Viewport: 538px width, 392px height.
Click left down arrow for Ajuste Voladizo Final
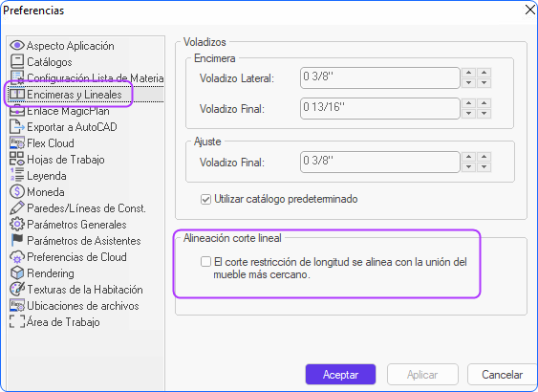pos(468,167)
